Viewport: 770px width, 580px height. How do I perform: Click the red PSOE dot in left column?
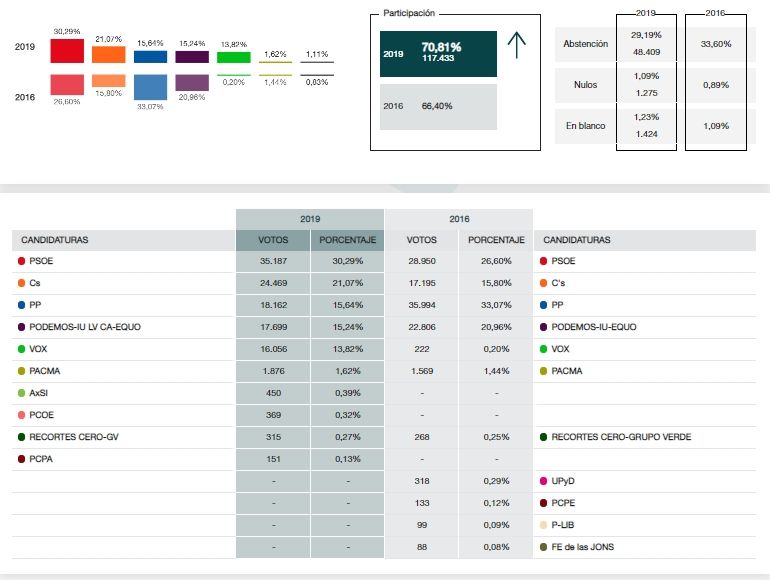click(22, 261)
